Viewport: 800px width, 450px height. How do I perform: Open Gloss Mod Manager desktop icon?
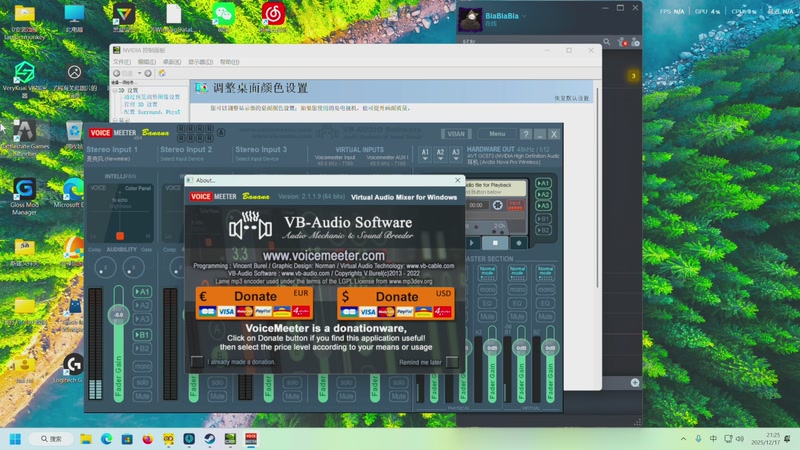(24, 196)
